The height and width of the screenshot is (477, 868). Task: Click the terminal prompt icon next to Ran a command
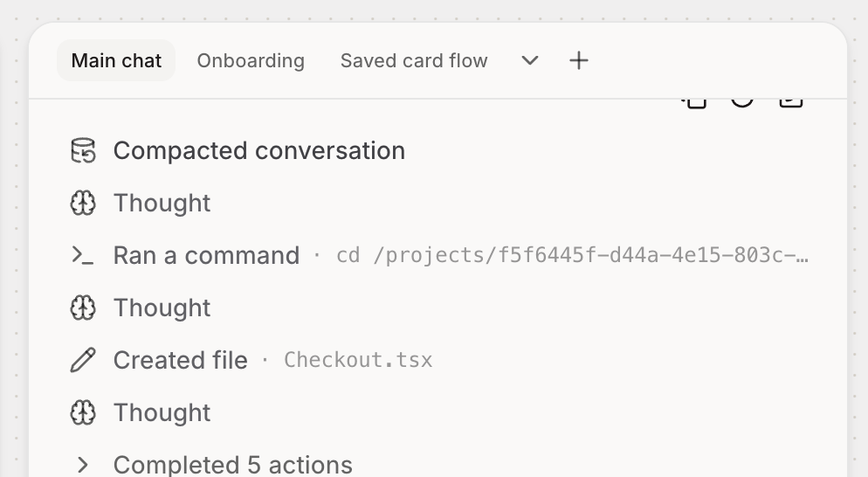83,255
